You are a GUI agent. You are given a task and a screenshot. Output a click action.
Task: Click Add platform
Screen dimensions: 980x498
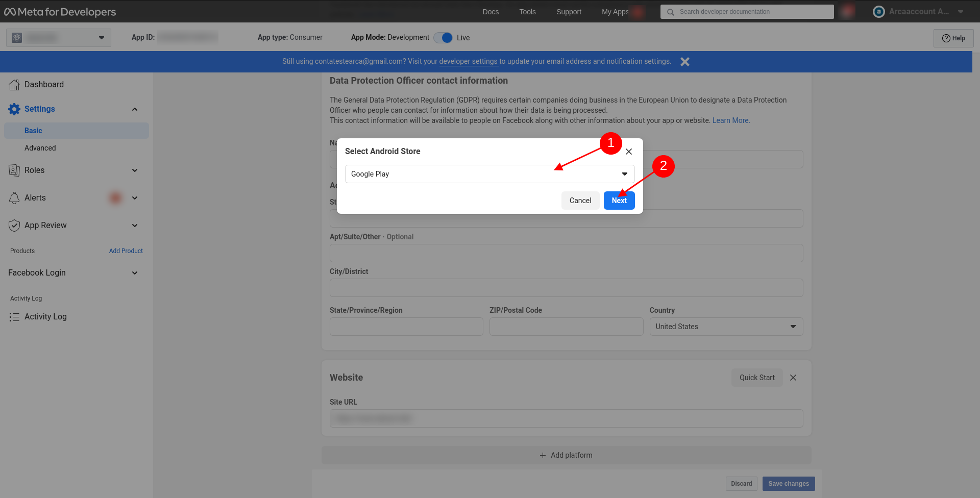(567, 455)
